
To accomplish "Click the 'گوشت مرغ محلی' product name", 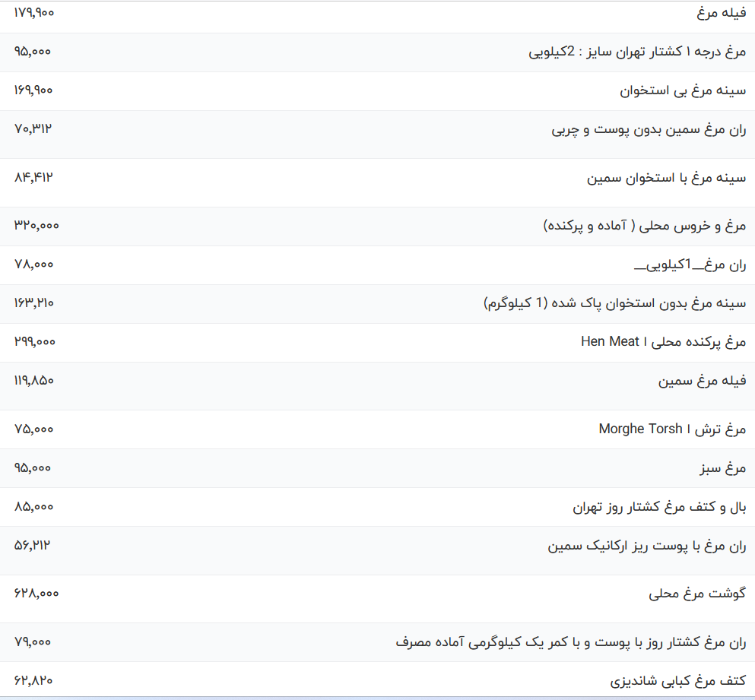I will coord(697,594).
